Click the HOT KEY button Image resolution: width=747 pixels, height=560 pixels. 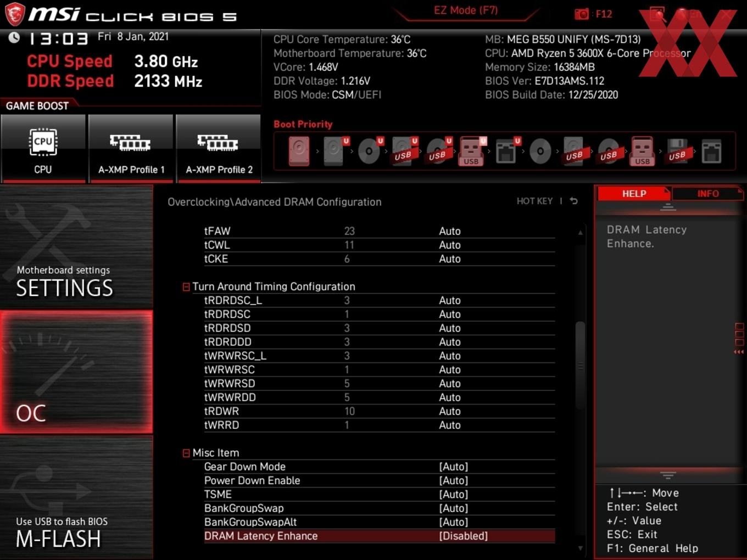coord(534,201)
